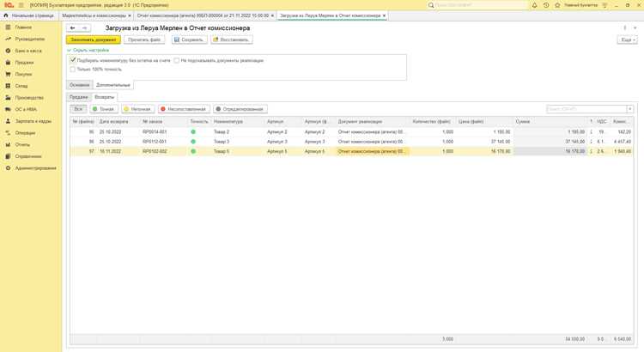Screen dimensions: 644x352
Task: Switch to the Маркетплейсы и комиссионеры tab
Action: (94, 15)
